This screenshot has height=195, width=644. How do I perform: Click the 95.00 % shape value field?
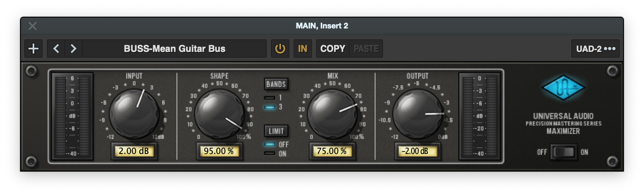click(220, 151)
